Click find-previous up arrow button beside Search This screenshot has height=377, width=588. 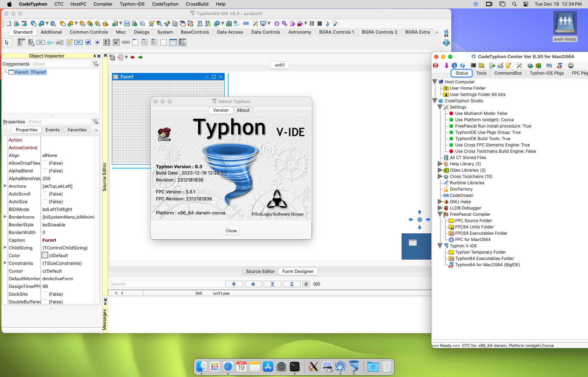click(253, 284)
